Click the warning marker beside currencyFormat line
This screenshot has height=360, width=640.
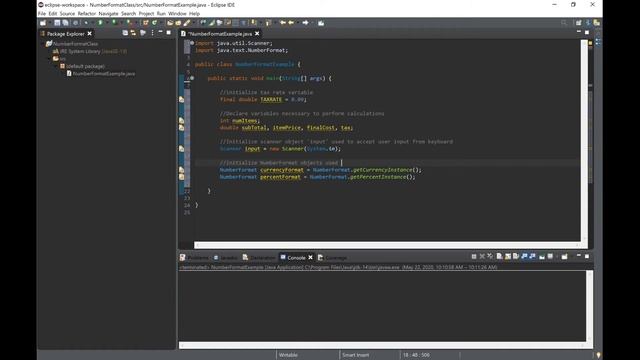pyautogui.click(x=182, y=170)
